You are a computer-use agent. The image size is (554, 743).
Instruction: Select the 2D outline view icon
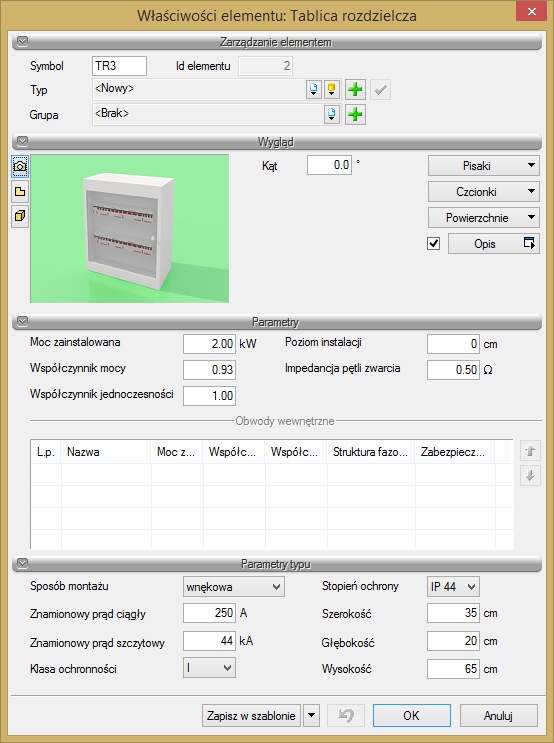[x=20, y=192]
